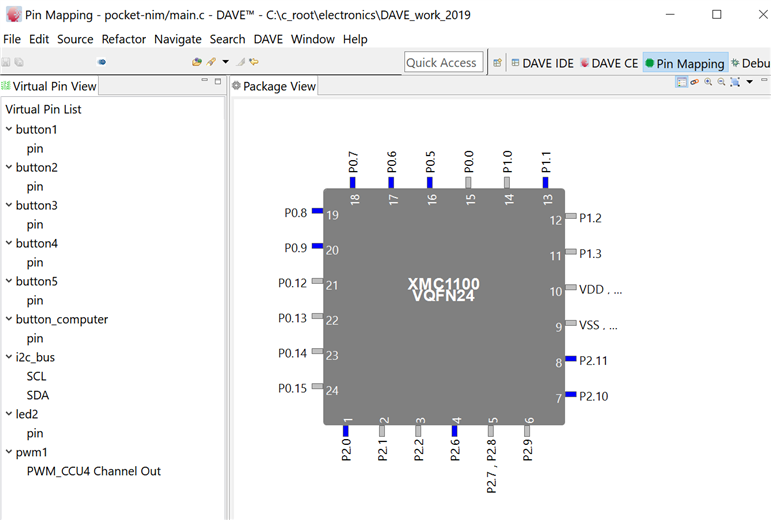Select SDA under i2c_bus

click(38, 395)
